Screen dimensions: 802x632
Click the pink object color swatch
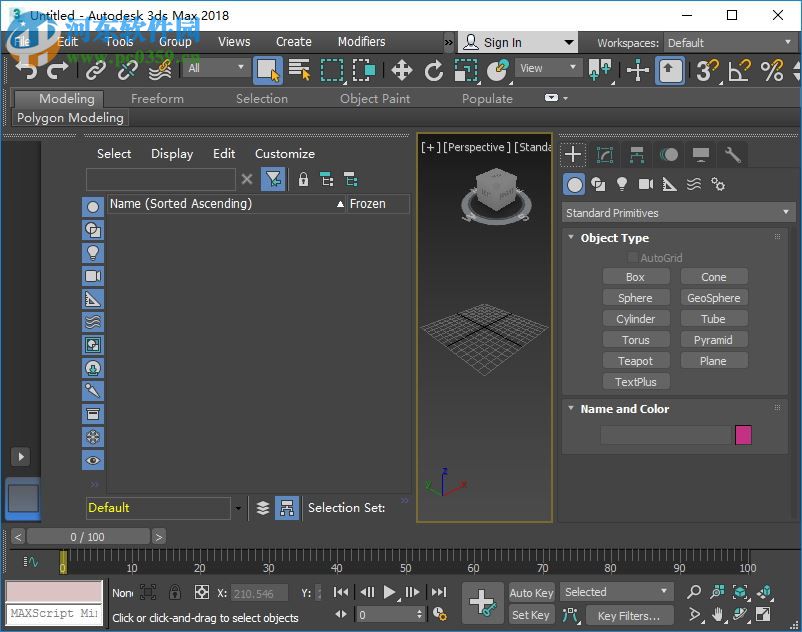[x=743, y=434]
